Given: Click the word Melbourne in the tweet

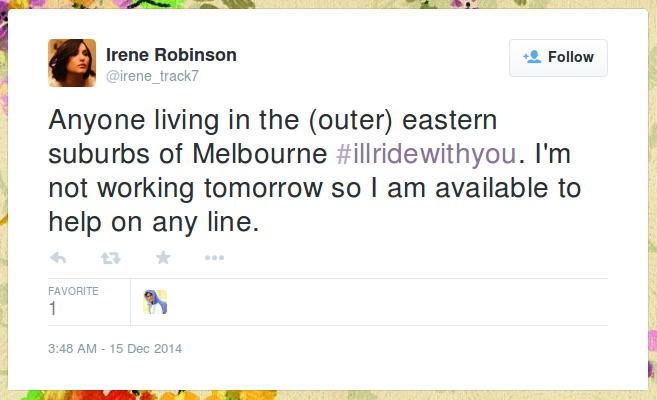Looking at the screenshot, I should point(260,154).
